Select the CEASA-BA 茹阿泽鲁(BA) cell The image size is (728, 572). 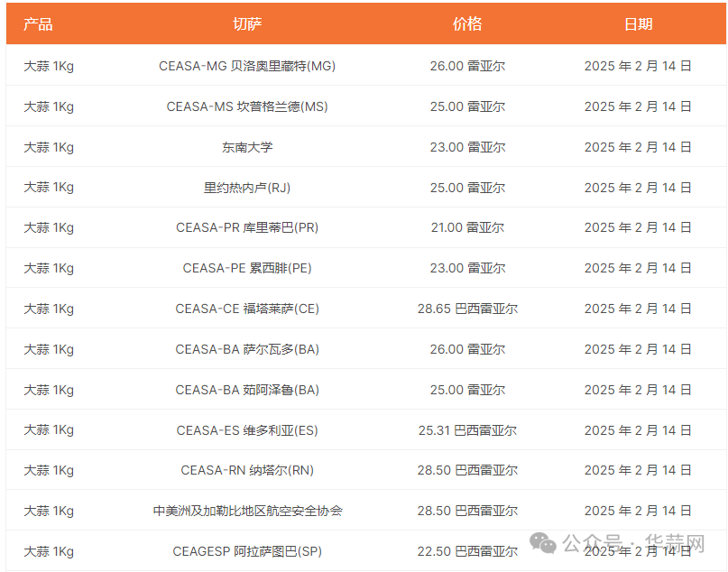tap(247, 390)
